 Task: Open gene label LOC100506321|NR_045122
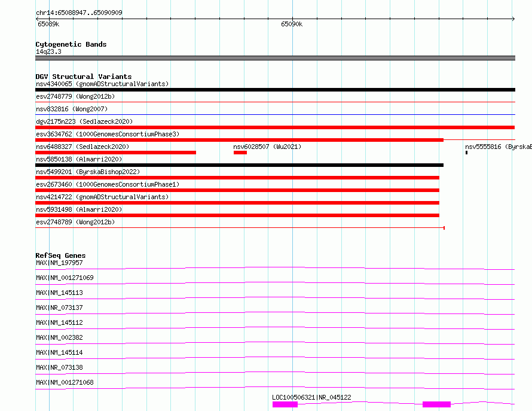point(311,397)
